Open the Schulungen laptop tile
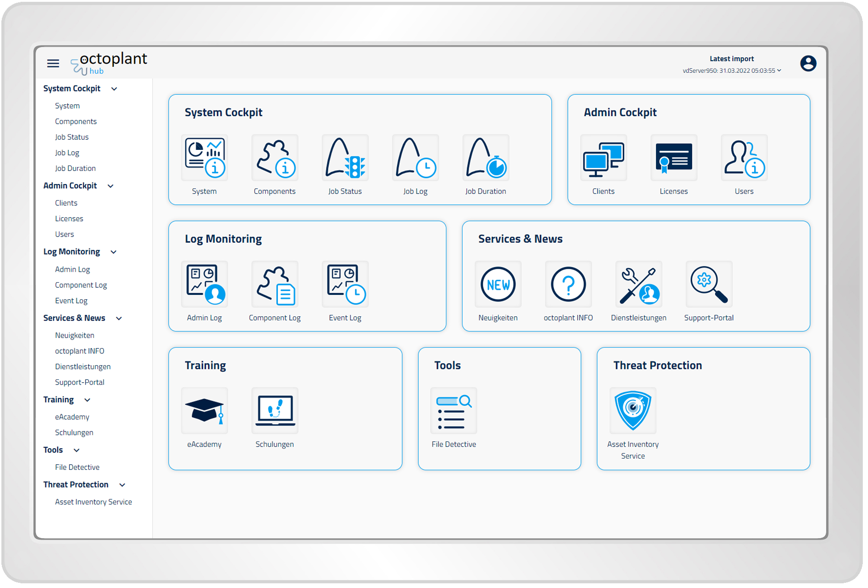The height and width of the screenshot is (588, 868). 275,411
